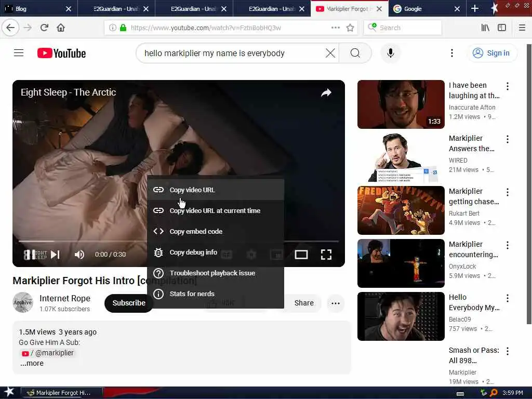Screen dimensions: 532x399
Task: Clear the YouTube search text with X
Action: click(330, 53)
